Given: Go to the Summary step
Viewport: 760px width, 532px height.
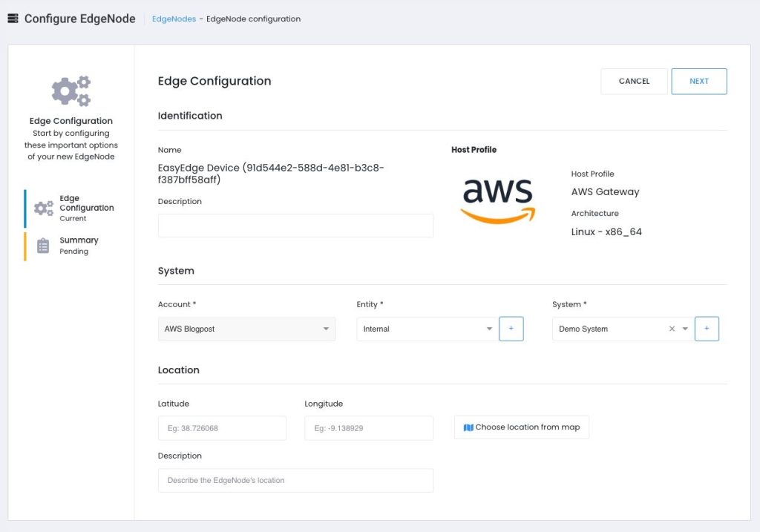Looking at the screenshot, I should 72,246.
